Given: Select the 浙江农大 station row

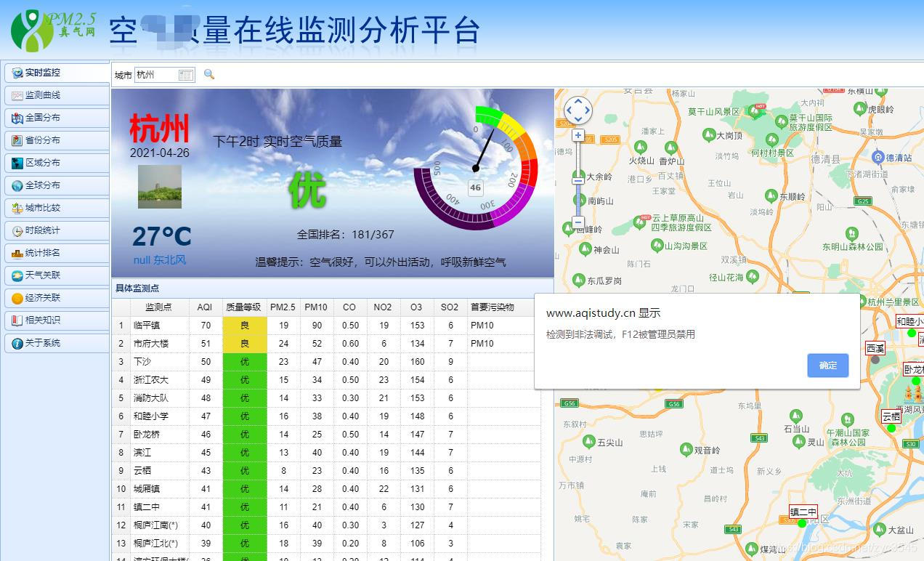Looking at the screenshot, I should click(x=327, y=380).
